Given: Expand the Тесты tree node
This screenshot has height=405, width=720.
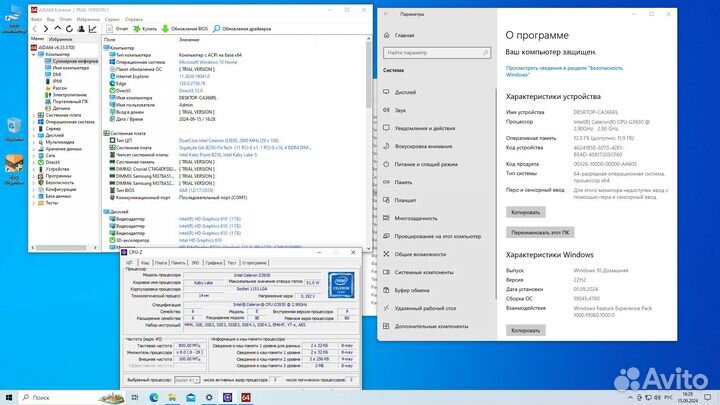Looking at the screenshot, I should (x=34, y=202).
